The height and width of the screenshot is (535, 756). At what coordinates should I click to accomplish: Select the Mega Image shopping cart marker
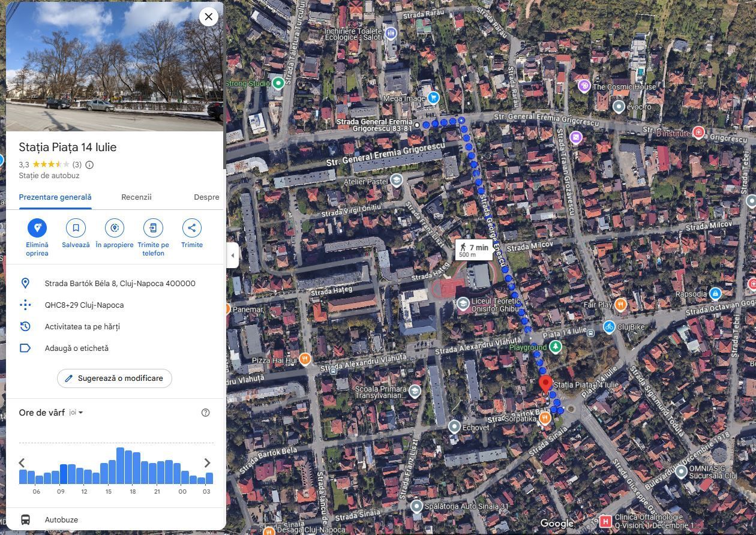pos(434,98)
